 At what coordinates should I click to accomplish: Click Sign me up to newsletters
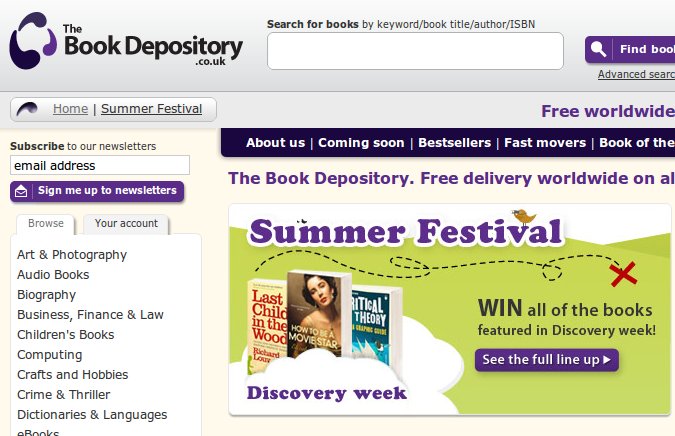[97, 191]
